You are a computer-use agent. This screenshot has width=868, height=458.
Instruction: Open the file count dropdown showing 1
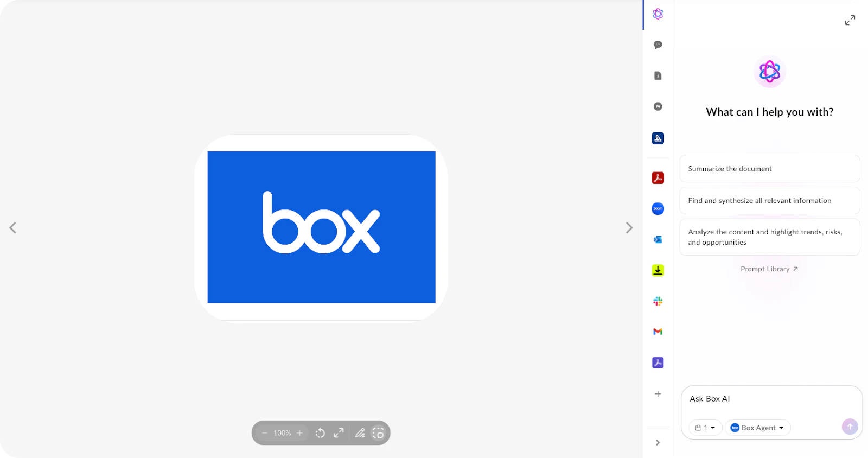pos(705,428)
